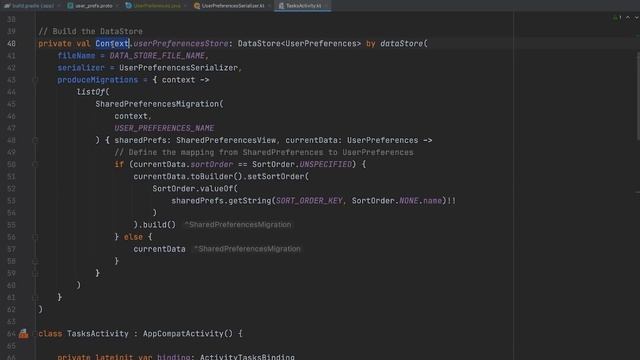Click the serializer parameter name
This screenshot has height=360, width=640.
(x=81, y=68)
